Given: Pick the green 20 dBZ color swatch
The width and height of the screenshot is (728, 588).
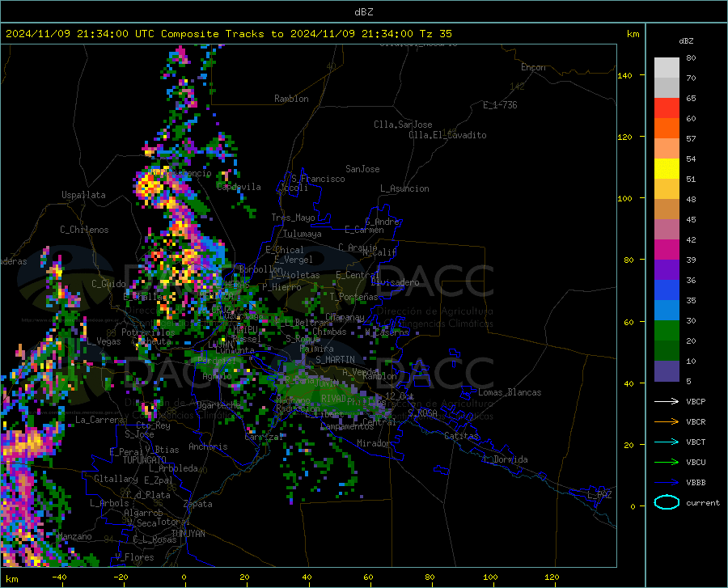Looking at the screenshot, I should 667,331.
